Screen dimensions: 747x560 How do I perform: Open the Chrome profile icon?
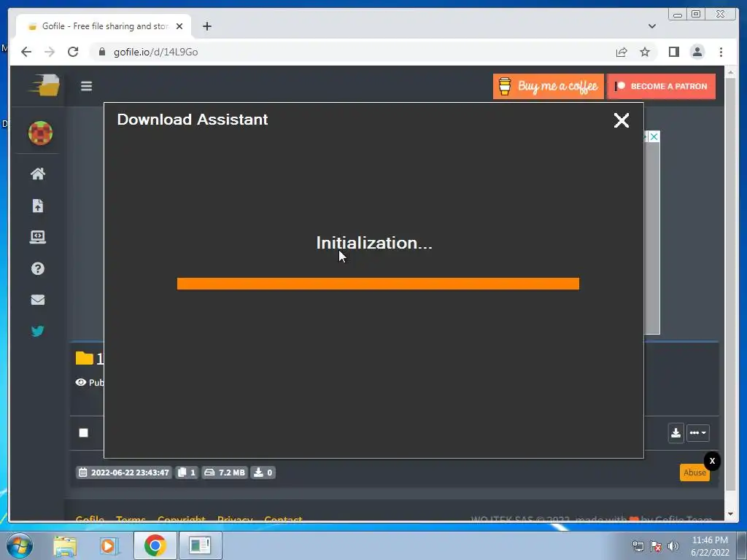pos(697,52)
